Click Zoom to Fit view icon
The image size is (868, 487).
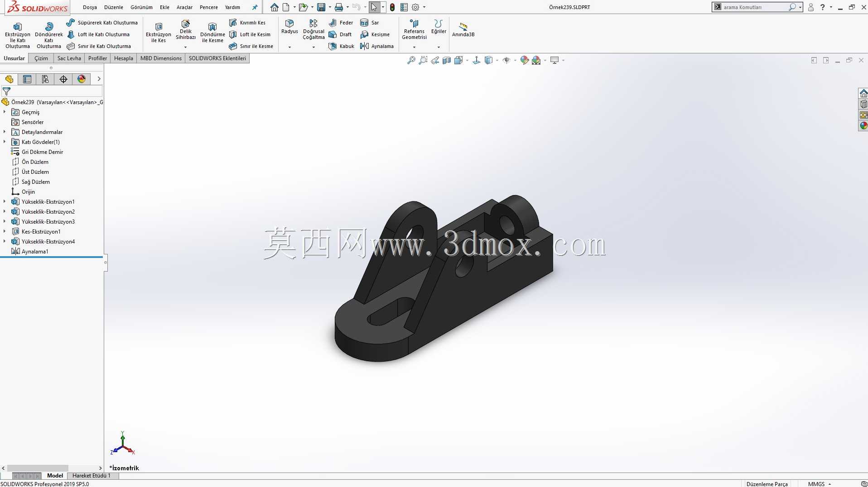click(x=411, y=60)
